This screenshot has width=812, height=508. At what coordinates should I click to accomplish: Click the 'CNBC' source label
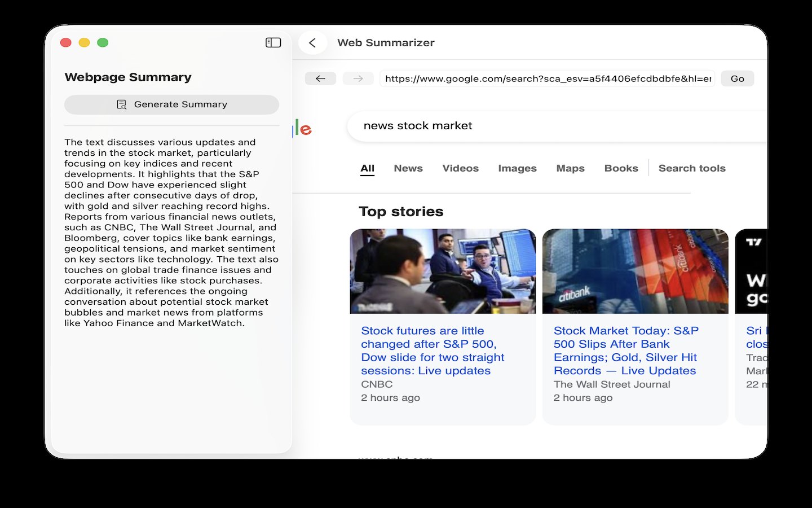[377, 384]
